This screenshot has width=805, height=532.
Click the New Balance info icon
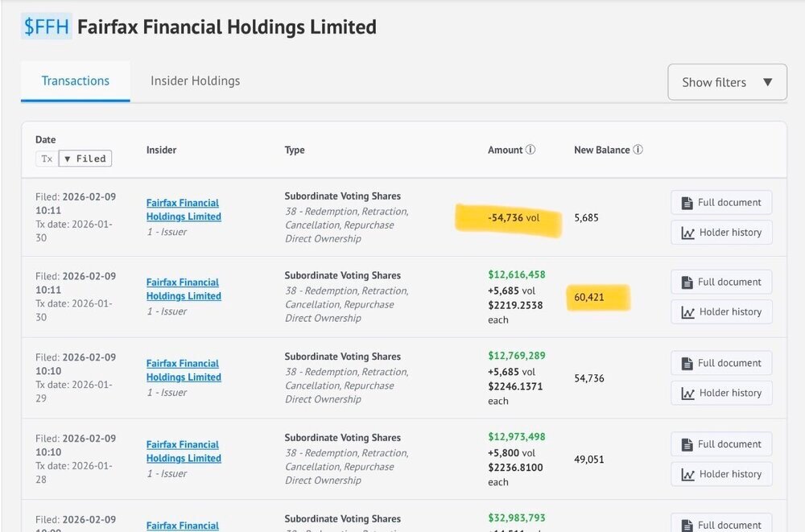point(638,150)
